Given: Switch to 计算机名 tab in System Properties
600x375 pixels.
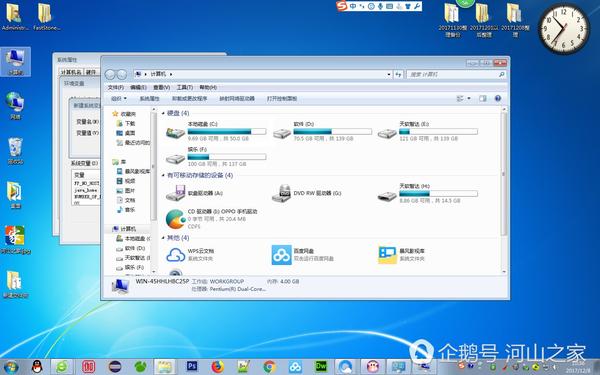Looking at the screenshot, I should [71, 72].
